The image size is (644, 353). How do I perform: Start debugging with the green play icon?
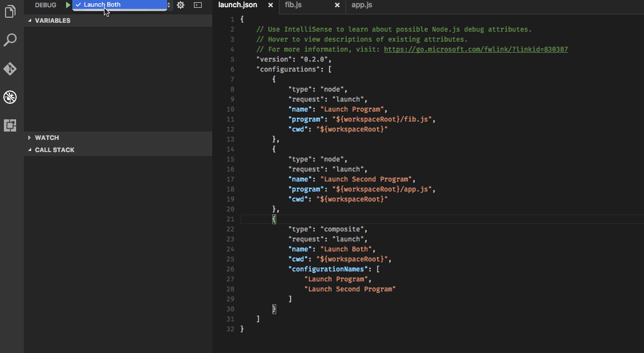pyautogui.click(x=68, y=5)
